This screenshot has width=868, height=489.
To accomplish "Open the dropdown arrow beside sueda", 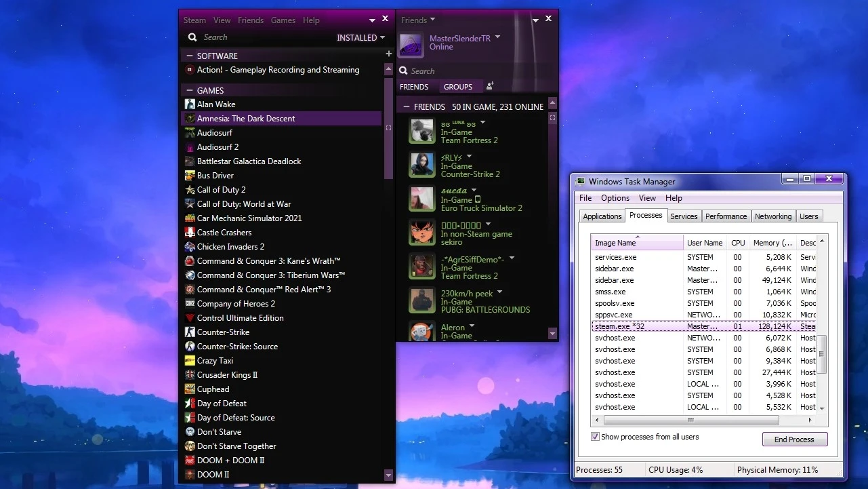I will tap(474, 190).
